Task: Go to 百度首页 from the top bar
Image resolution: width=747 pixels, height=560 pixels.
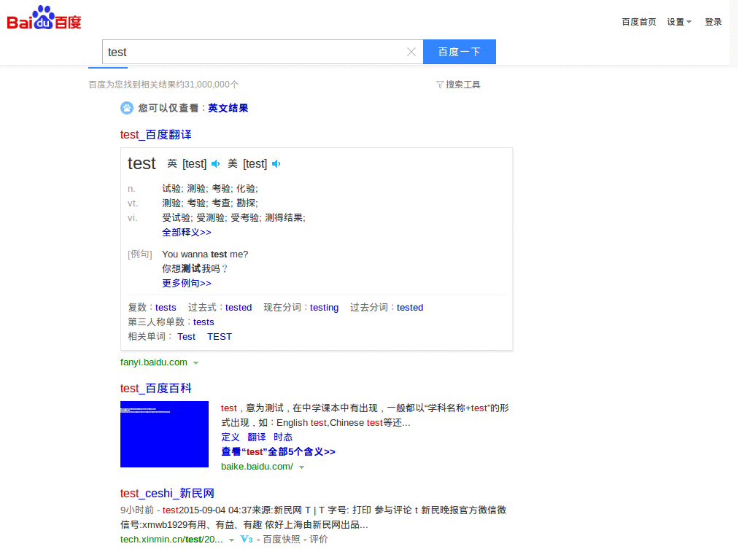Action: [638, 22]
